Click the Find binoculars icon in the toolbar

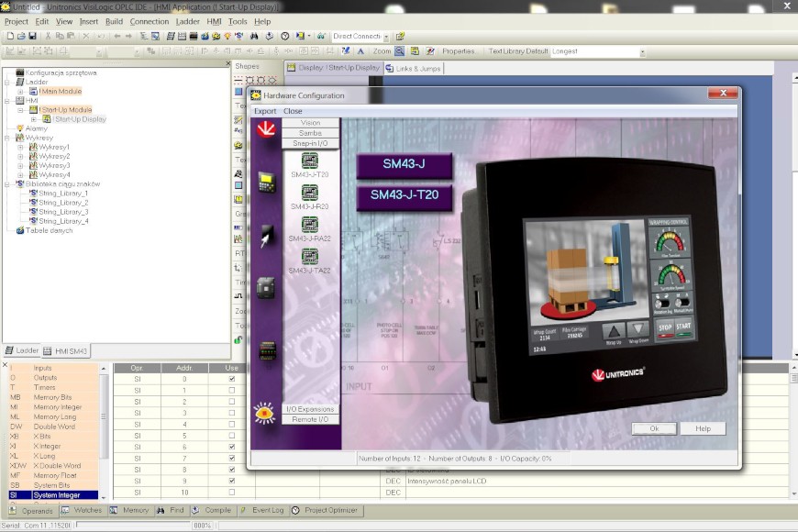coord(254,36)
